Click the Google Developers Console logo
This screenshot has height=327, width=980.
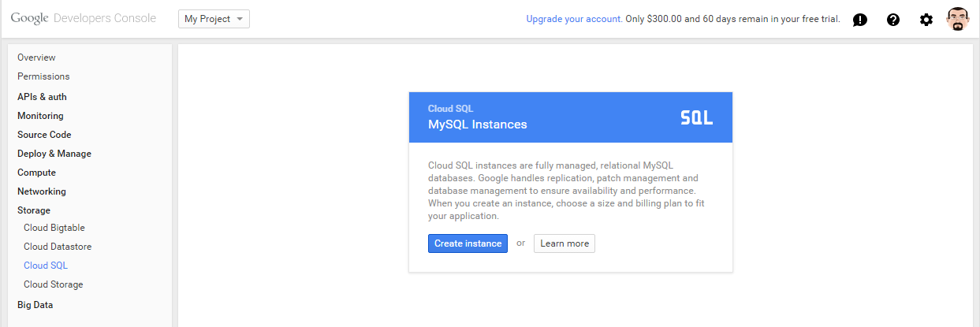coord(84,18)
